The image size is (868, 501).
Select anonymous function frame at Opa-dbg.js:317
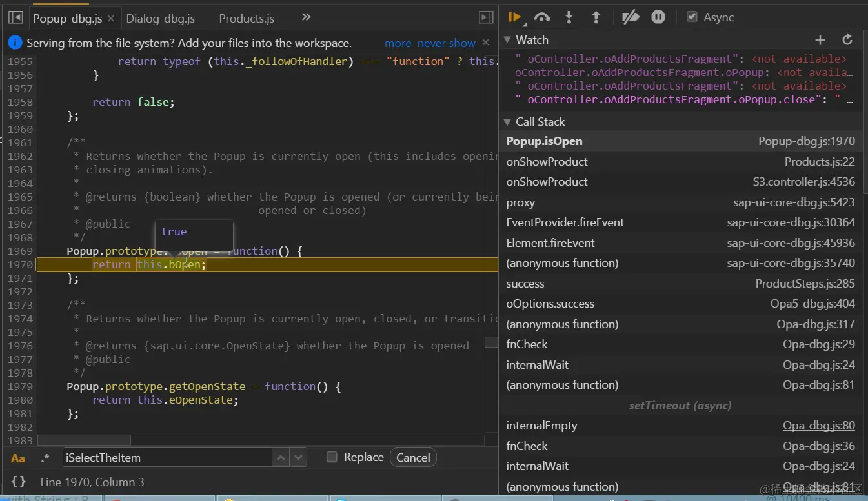click(681, 324)
